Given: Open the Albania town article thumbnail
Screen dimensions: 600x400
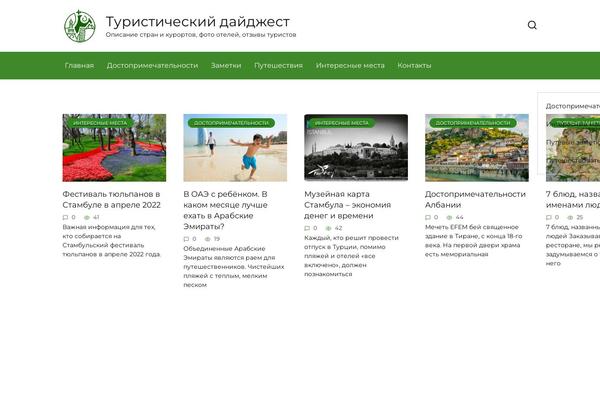Looking at the screenshot, I should pos(477,148).
